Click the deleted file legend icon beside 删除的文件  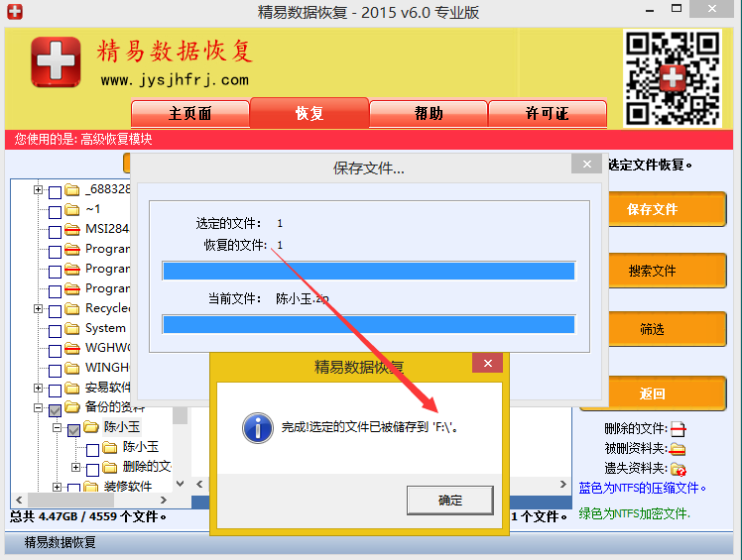[679, 429]
